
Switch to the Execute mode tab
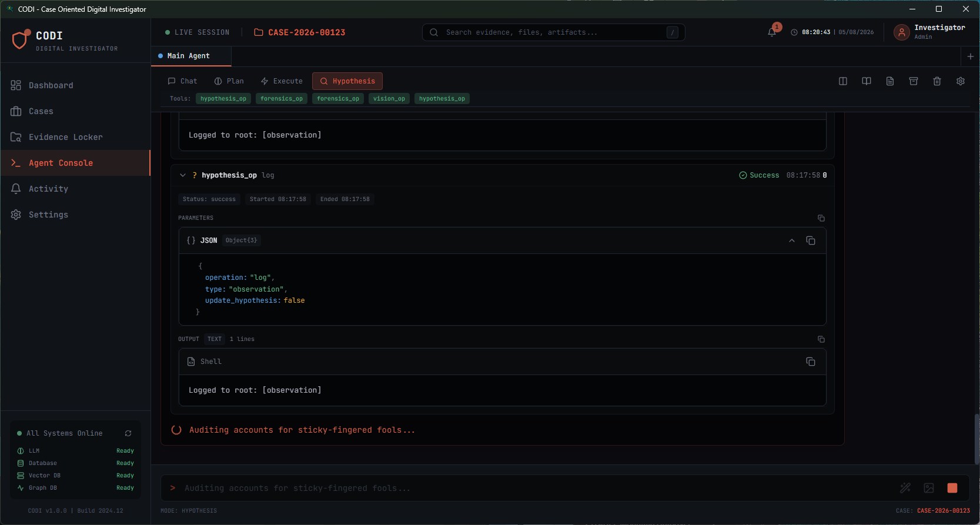coord(282,81)
